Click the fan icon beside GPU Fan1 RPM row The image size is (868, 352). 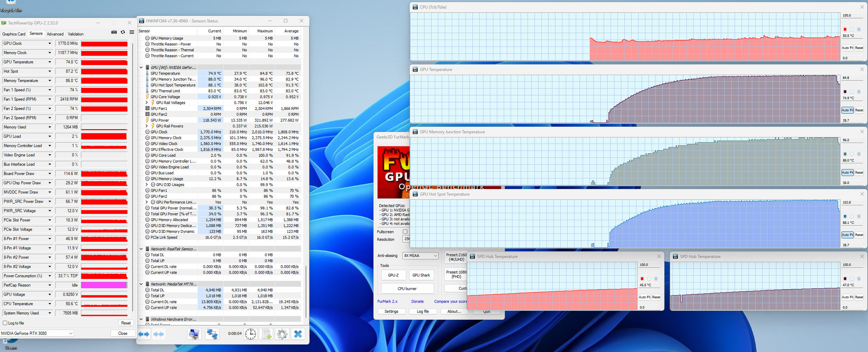[x=147, y=109]
